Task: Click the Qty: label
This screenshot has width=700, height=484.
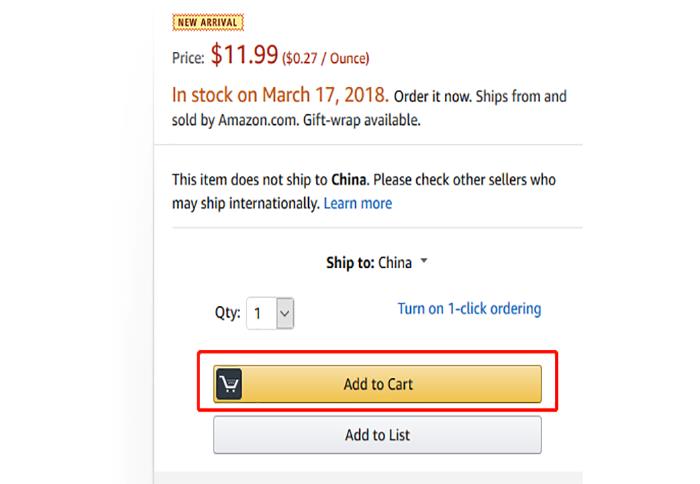Action: pyautogui.click(x=227, y=312)
